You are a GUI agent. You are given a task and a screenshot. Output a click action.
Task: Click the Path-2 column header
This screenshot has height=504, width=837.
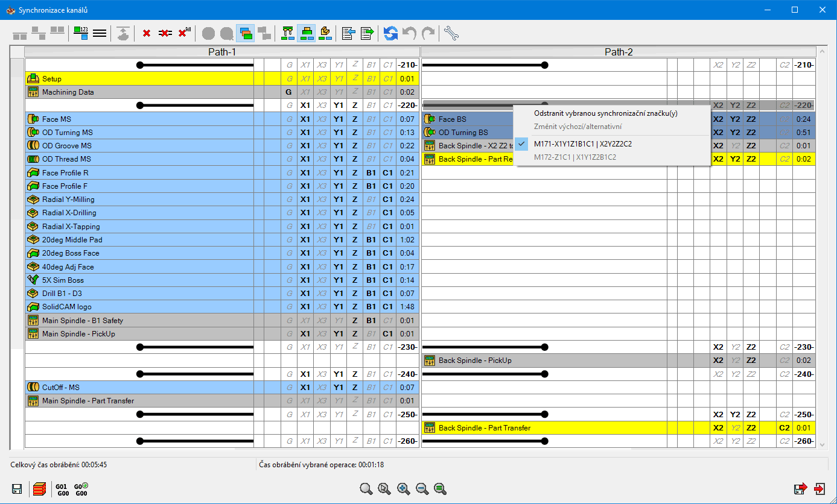[619, 52]
